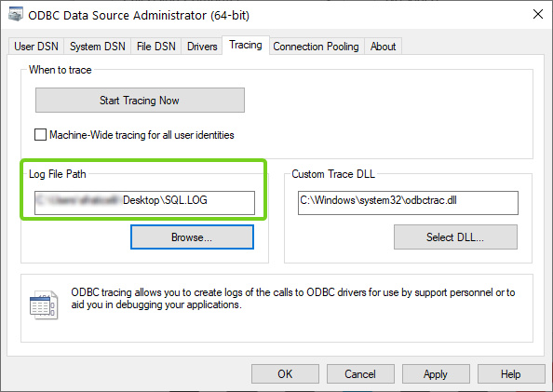Click into the Log File Path field
The image size is (553, 392).
coord(144,203)
